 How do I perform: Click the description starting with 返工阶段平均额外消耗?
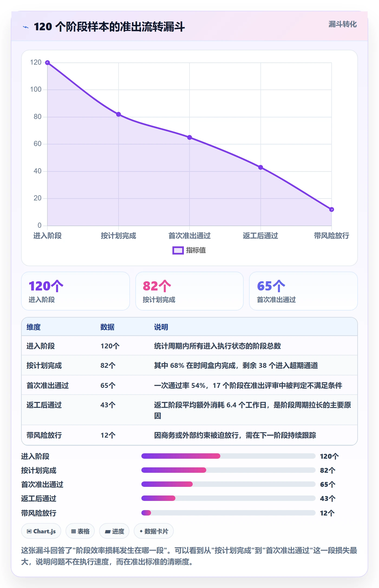pyautogui.click(x=253, y=410)
